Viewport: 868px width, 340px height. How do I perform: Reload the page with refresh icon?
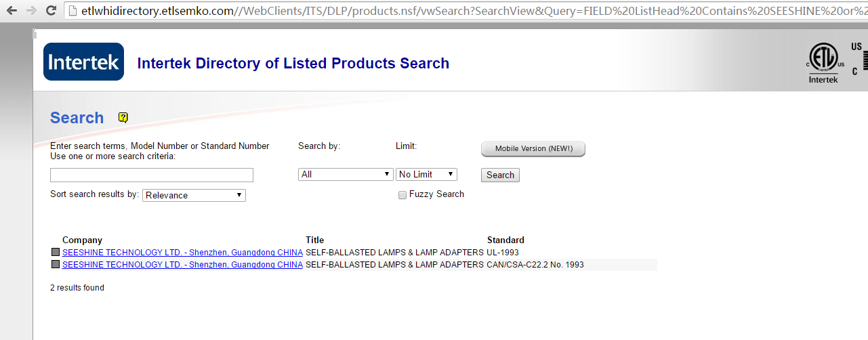(51, 11)
